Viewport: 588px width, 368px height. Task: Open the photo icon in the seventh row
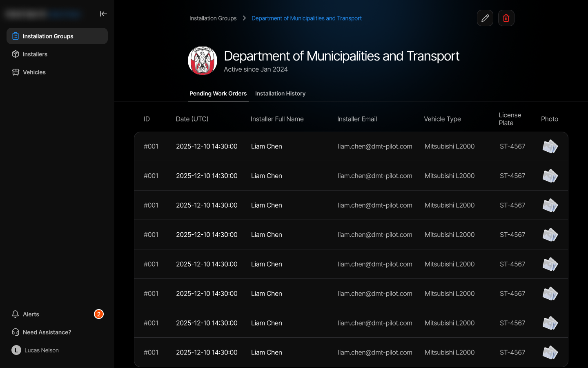coord(550,323)
